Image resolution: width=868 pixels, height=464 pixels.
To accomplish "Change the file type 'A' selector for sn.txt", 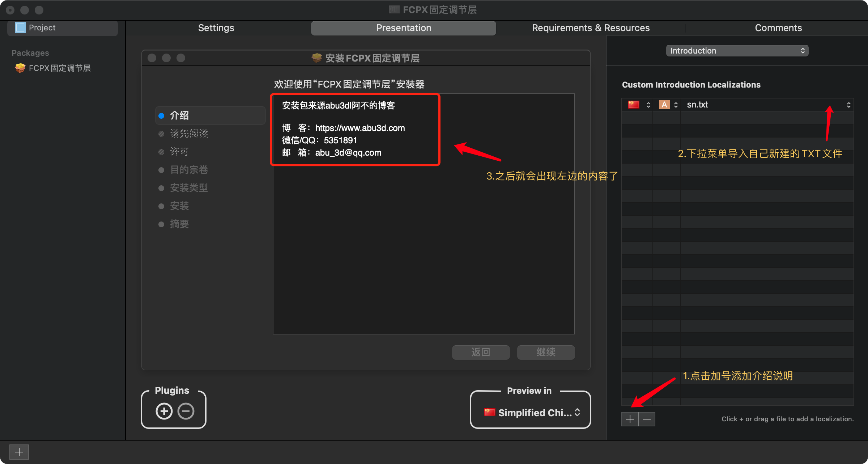I will [x=668, y=105].
